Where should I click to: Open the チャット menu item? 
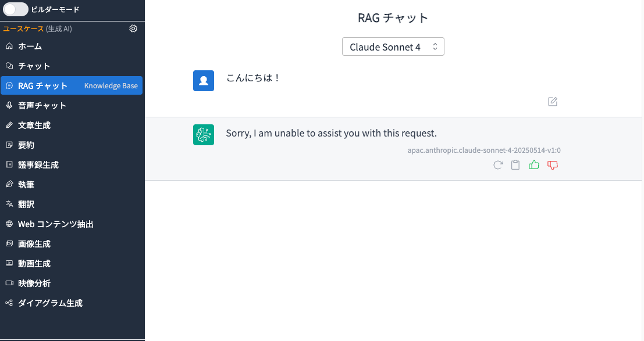coord(34,66)
